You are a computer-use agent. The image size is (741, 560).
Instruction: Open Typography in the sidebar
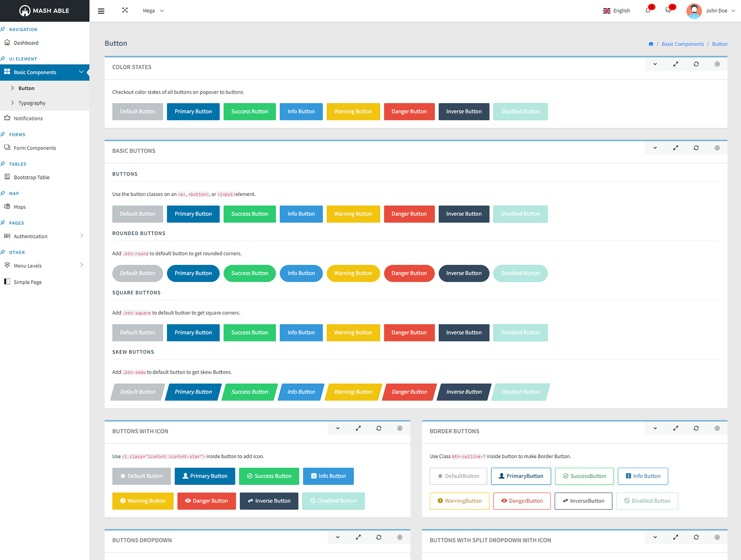32,103
